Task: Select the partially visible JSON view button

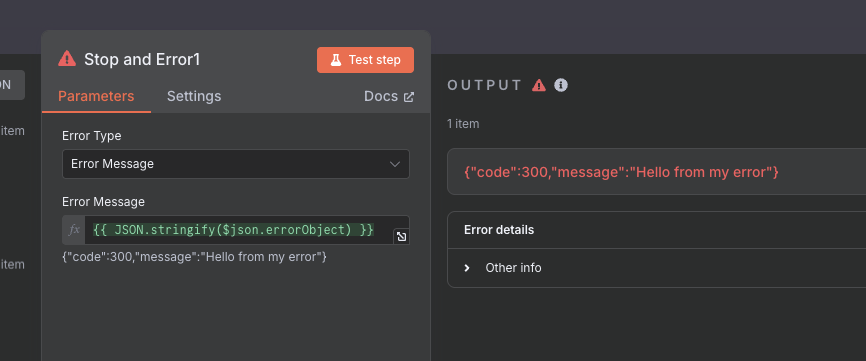Action: (x=12, y=85)
